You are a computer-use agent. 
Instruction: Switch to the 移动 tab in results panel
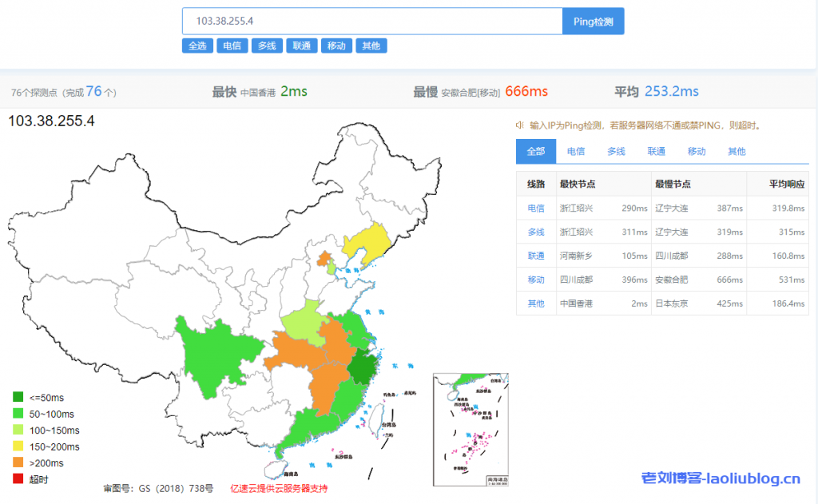click(697, 151)
